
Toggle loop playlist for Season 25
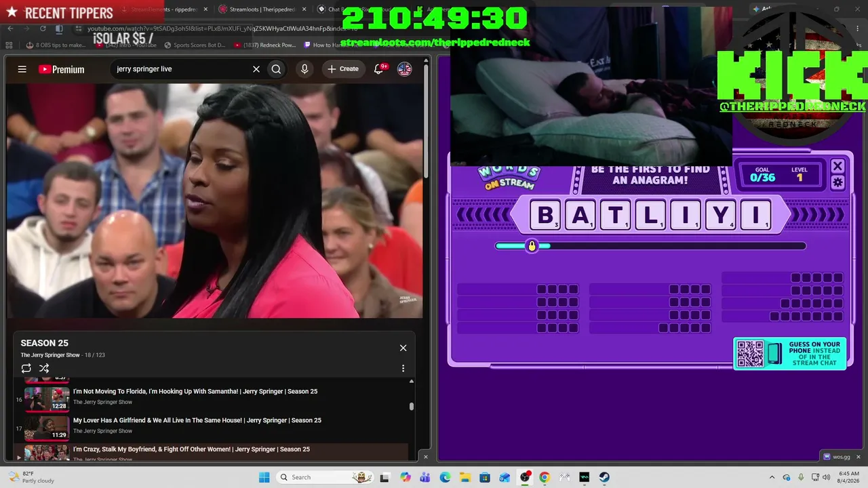(x=26, y=368)
